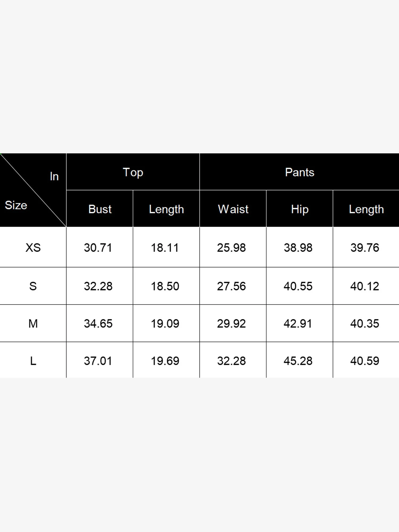Click the M hip value 42.91
This screenshot has height=532, width=399.
click(x=298, y=323)
